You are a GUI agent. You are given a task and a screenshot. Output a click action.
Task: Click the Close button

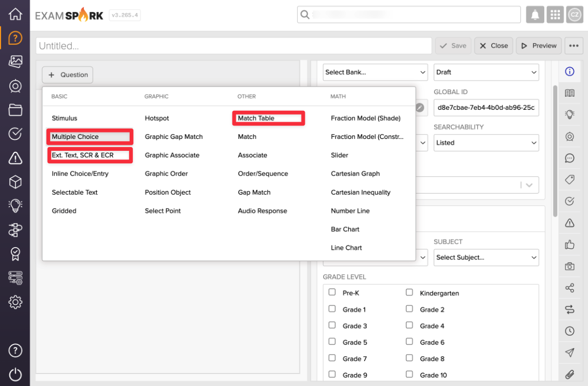click(x=493, y=46)
